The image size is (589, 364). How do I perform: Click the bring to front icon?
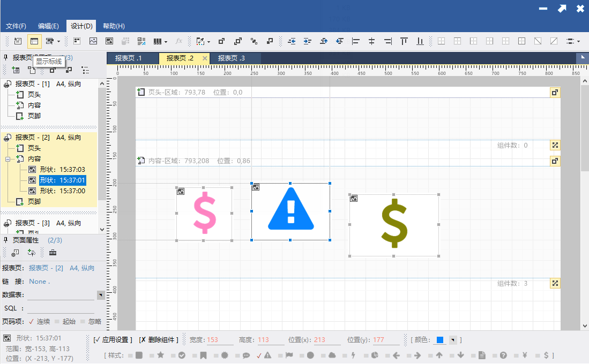tap(222, 41)
